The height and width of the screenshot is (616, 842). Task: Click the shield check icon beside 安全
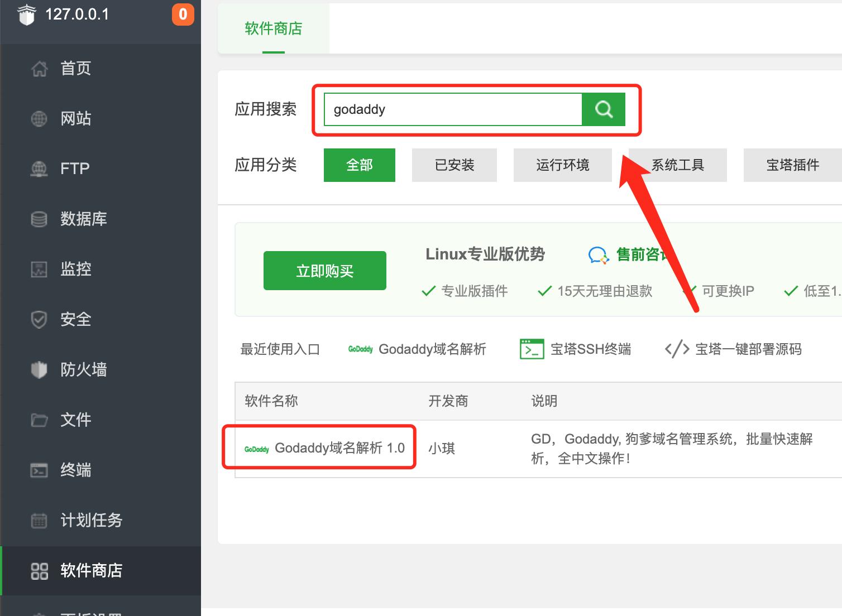pyautogui.click(x=39, y=319)
